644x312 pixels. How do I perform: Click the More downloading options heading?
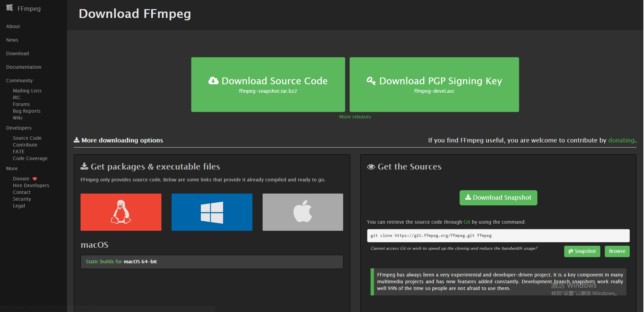coord(118,140)
